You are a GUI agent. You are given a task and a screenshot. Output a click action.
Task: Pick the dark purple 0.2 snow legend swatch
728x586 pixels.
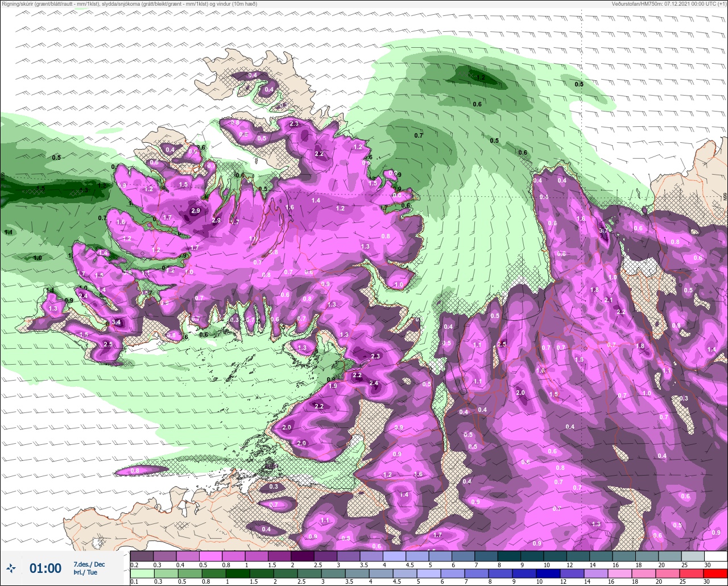point(142,556)
